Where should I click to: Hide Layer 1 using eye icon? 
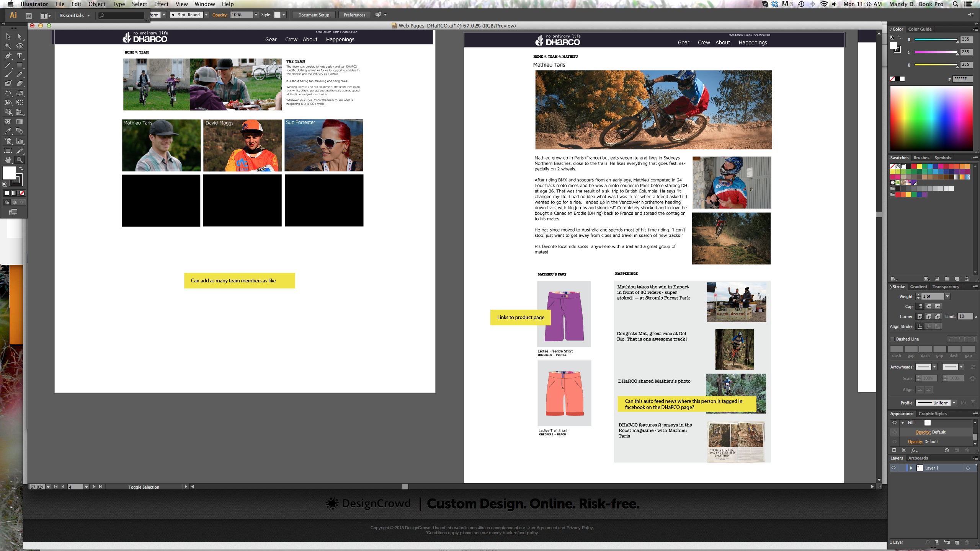pos(893,468)
